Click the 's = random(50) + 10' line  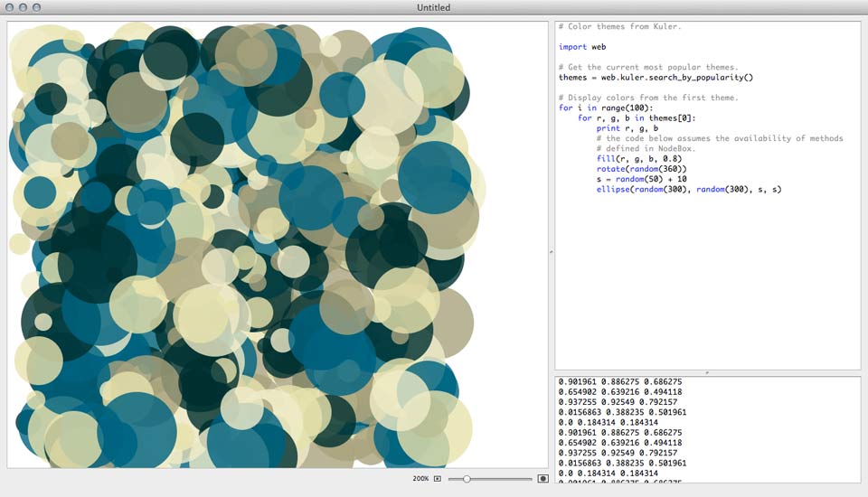point(642,179)
